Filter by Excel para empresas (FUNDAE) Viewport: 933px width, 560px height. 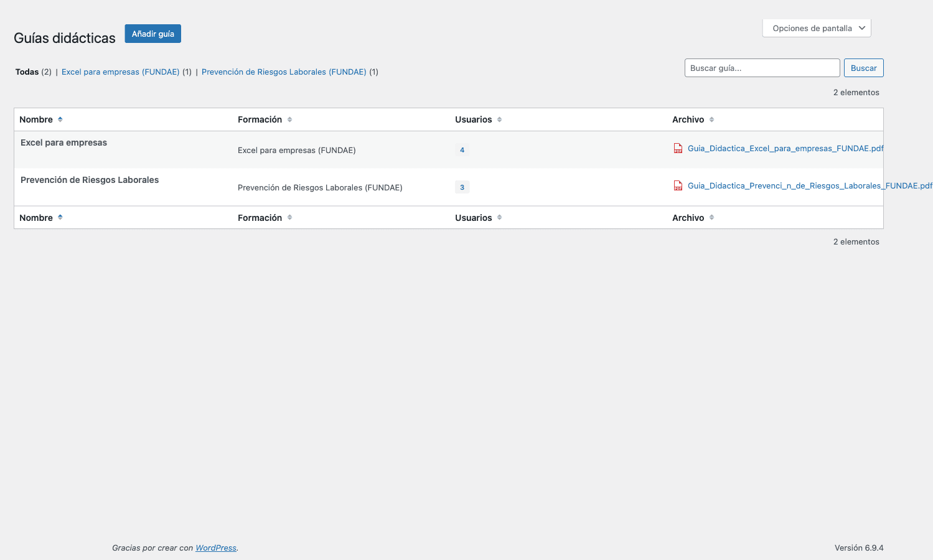(x=120, y=72)
